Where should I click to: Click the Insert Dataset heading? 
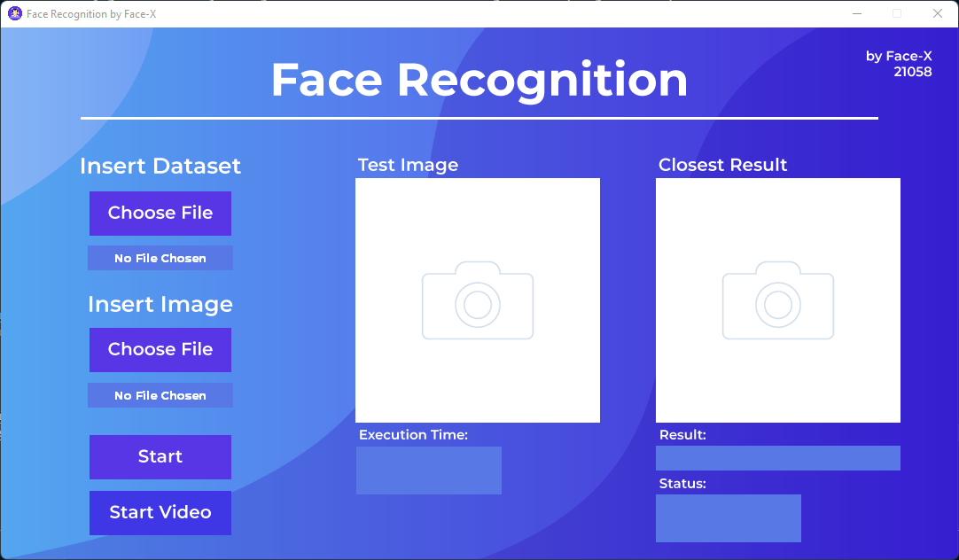(x=160, y=166)
